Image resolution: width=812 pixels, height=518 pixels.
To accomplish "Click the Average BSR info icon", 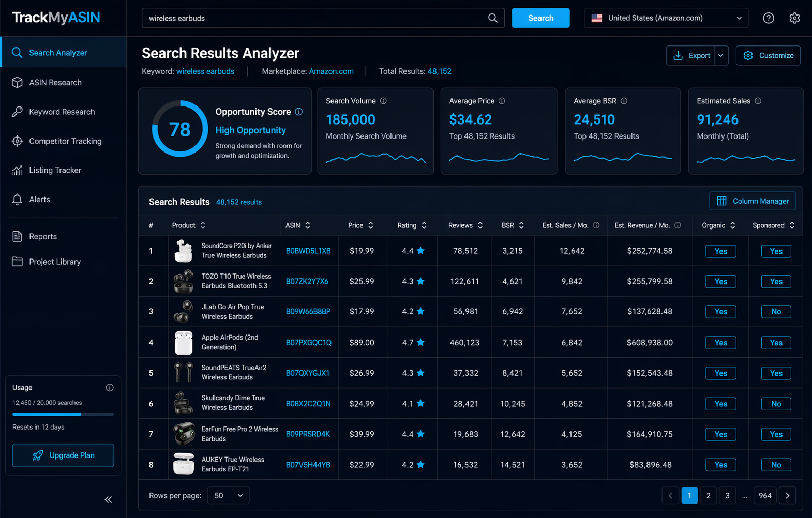I will [624, 101].
